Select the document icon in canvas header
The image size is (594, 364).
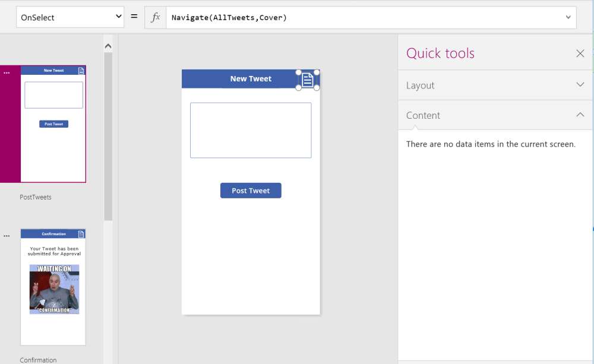tap(307, 80)
